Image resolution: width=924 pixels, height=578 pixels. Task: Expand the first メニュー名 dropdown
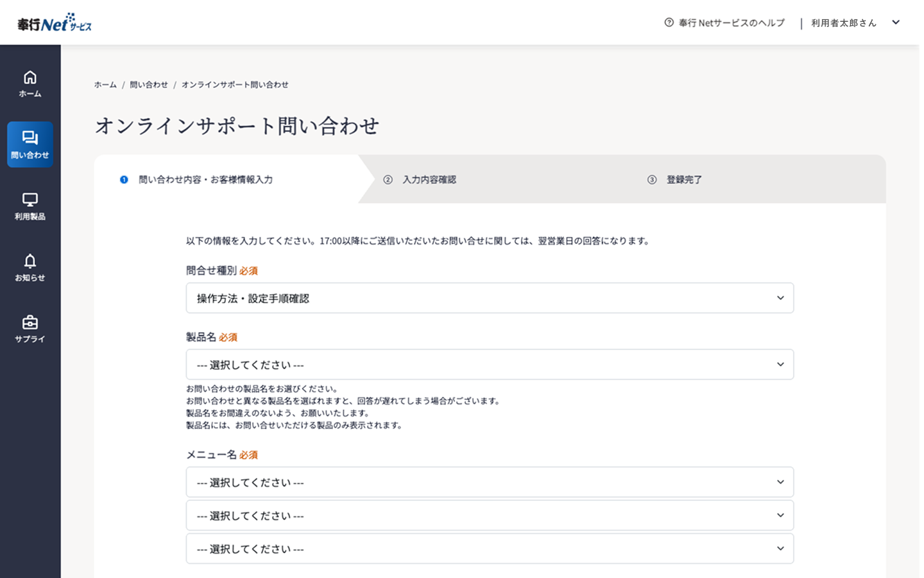pos(489,482)
